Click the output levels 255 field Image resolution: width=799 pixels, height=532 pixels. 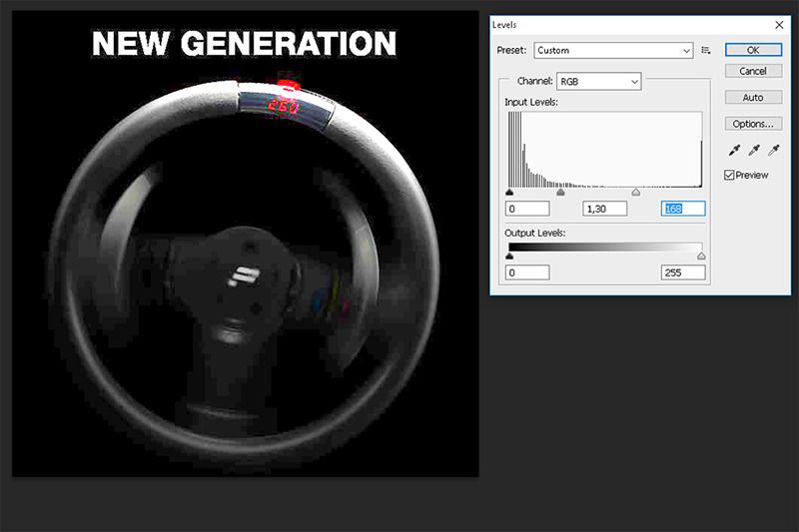pyautogui.click(x=683, y=272)
